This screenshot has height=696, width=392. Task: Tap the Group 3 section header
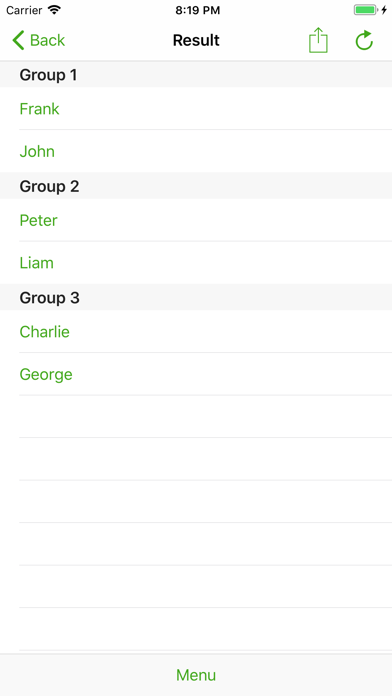click(196, 297)
